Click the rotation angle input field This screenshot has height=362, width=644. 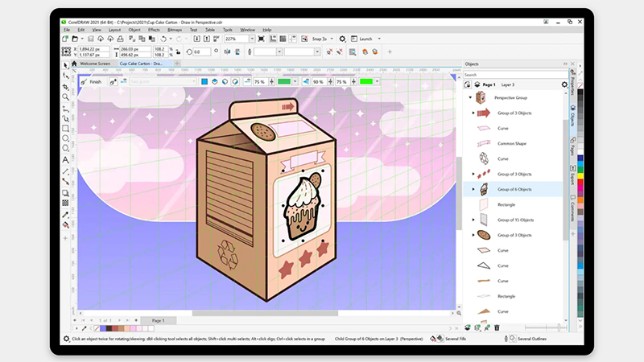point(203,52)
